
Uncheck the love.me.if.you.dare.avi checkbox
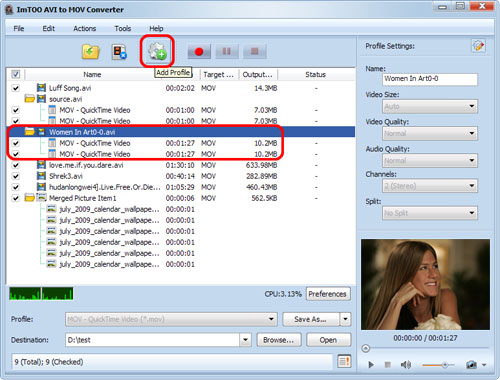pyautogui.click(x=16, y=165)
